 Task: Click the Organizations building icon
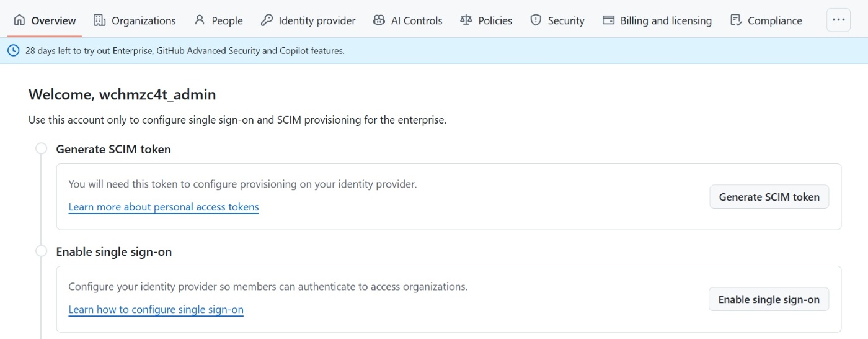[99, 20]
